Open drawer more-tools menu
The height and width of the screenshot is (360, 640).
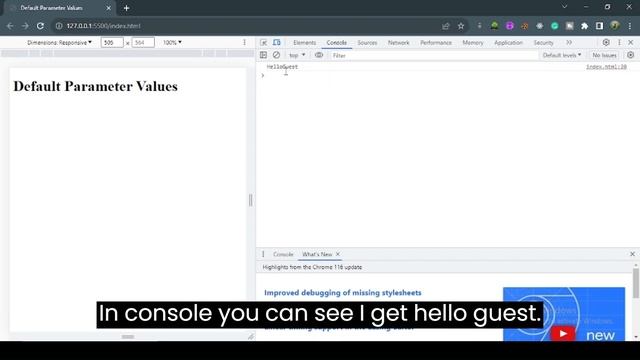coord(263,254)
